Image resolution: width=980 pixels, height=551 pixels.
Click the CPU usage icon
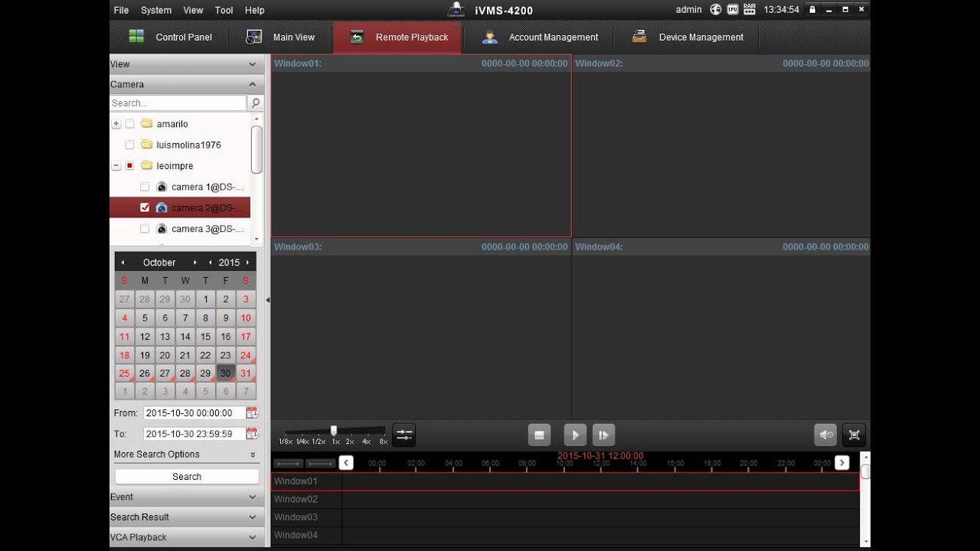coord(733,10)
